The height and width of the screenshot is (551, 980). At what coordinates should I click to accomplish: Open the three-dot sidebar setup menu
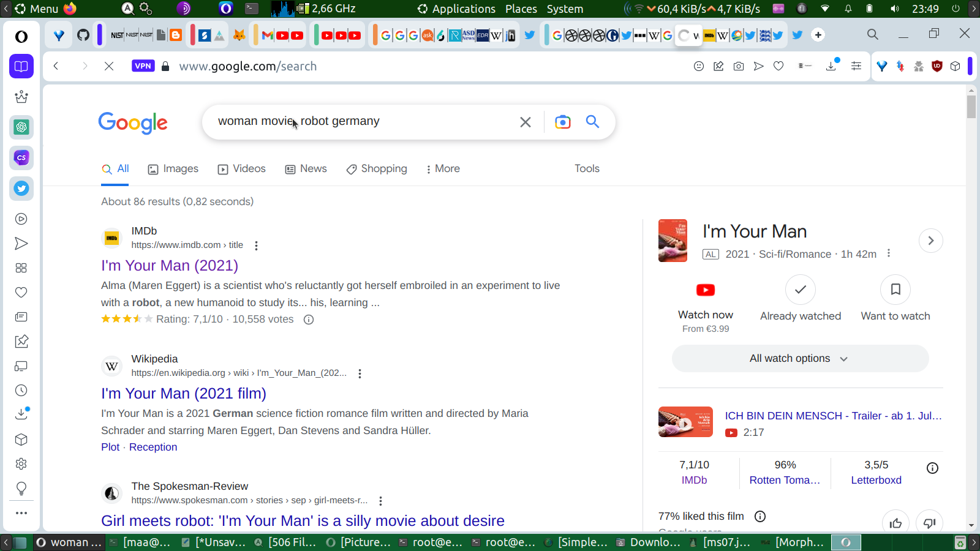coord(21,513)
